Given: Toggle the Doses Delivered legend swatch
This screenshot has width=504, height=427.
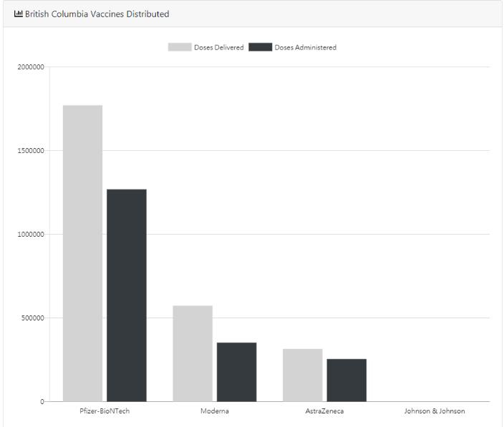Looking at the screenshot, I should (180, 47).
